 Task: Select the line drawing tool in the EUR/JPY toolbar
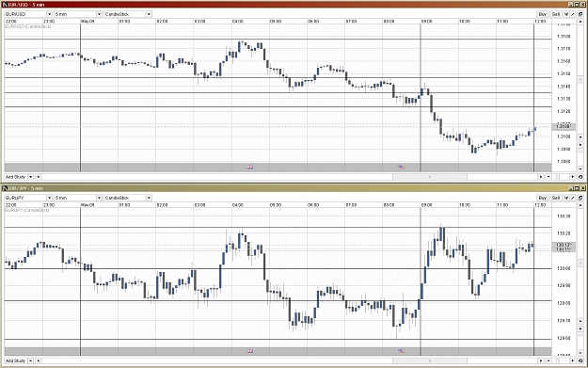click(x=573, y=198)
